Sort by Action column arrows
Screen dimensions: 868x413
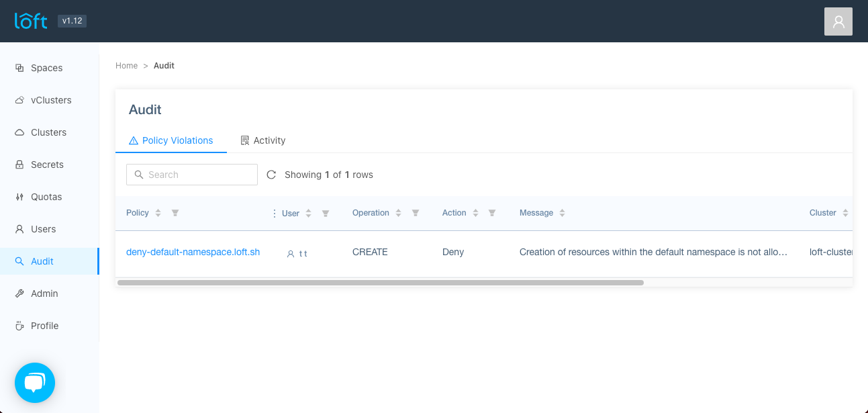point(475,213)
